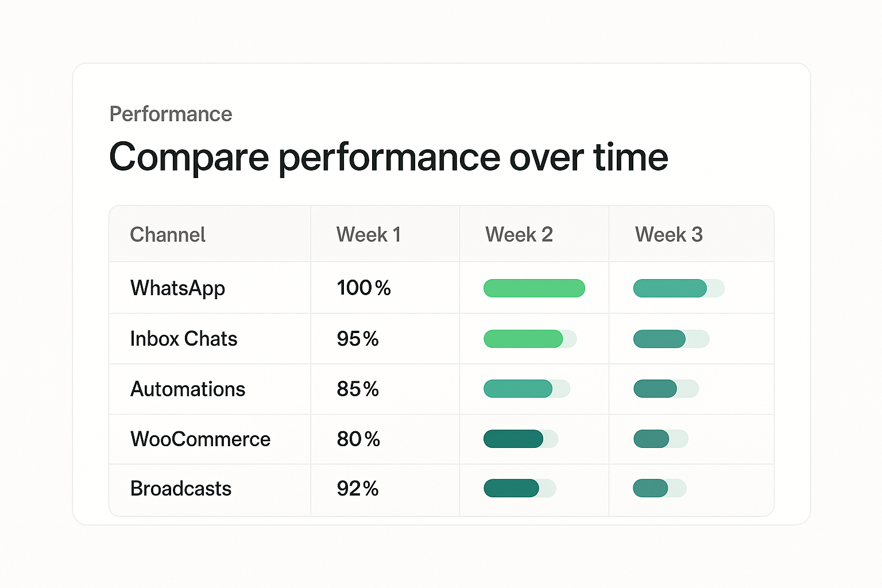This screenshot has width=882, height=588.
Task: Click WhatsApp Week 2 progress bar
Action: [534, 288]
